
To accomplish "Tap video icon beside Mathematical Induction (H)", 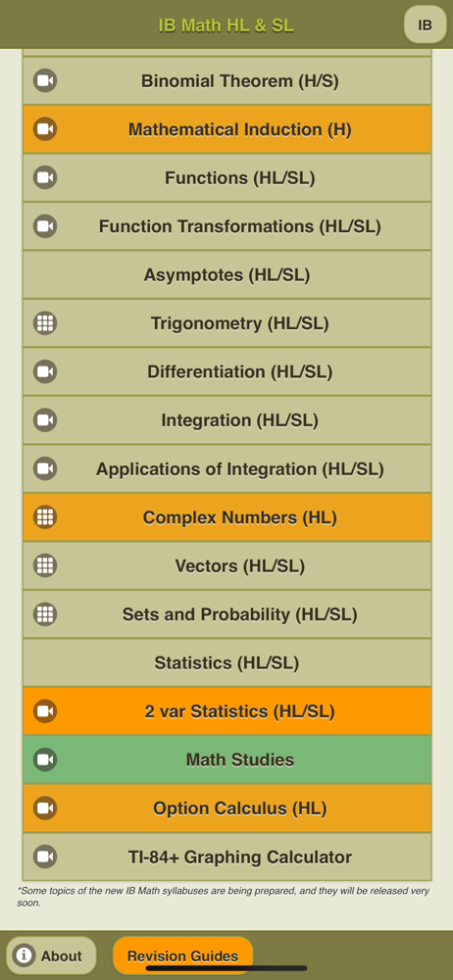I will click(45, 129).
